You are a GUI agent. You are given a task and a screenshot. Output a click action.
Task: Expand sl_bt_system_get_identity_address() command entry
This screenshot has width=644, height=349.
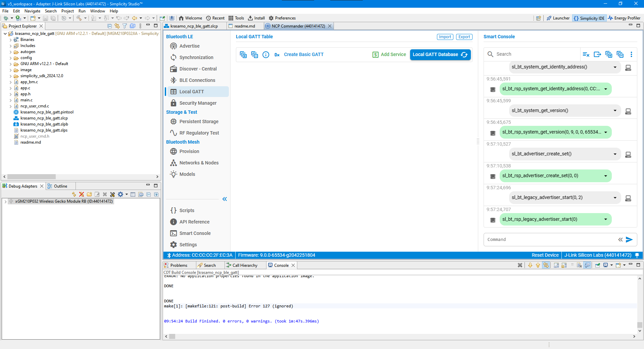(615, 67)
